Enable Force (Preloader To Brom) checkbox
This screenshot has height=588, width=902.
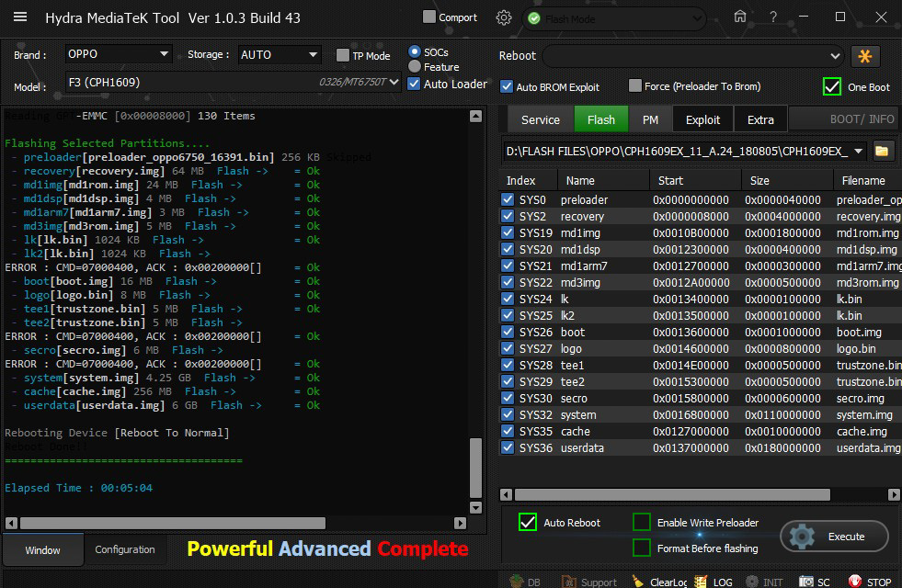(635, 85)
